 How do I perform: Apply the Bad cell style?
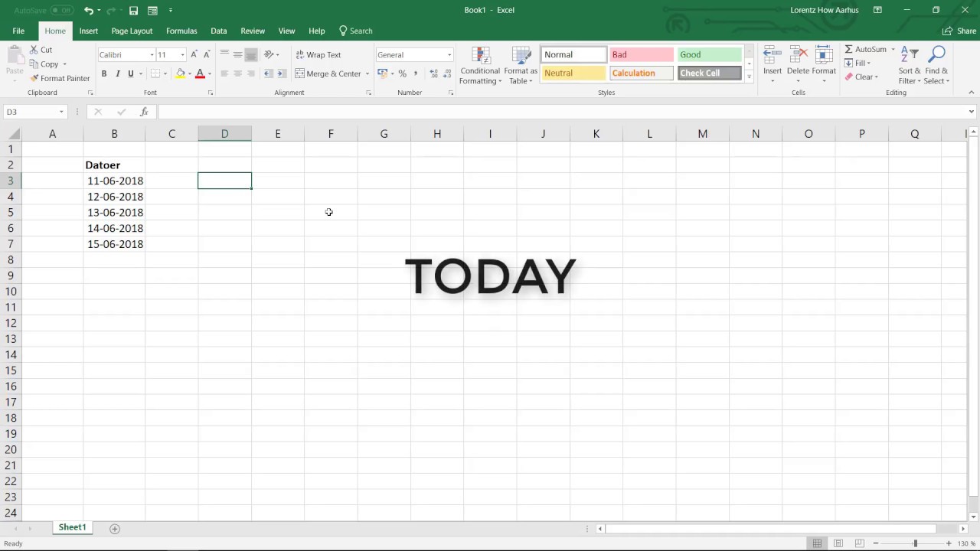[642, 55]
